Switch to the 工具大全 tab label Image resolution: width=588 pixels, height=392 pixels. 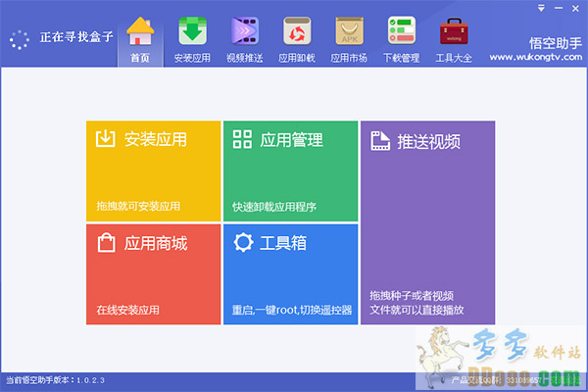(454, 58)
